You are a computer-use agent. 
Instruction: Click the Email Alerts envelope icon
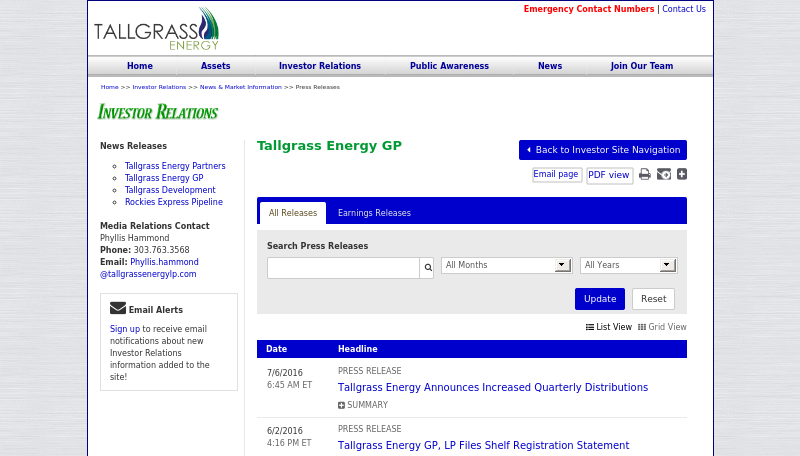(x=118, y=308)
